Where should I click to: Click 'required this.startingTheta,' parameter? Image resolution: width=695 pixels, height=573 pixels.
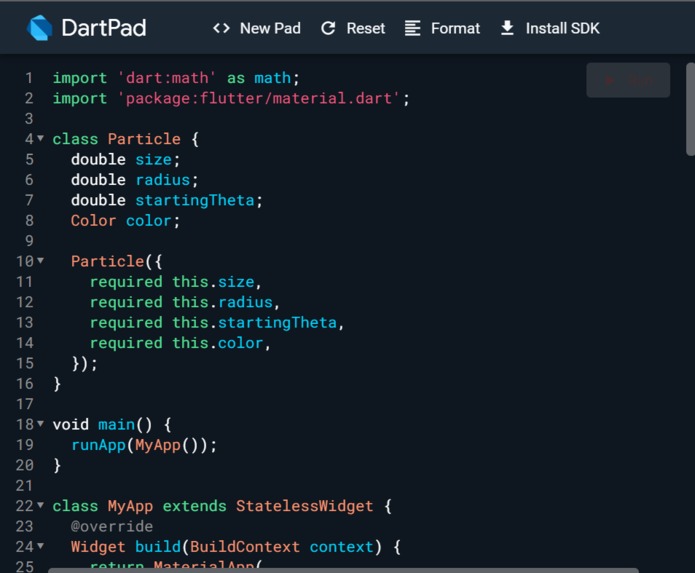pyautogui.click(x=217, y=323)
